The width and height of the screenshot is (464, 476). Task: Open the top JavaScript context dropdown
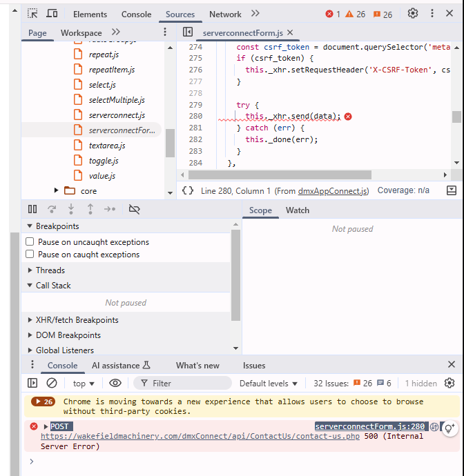tap(83, 384)
